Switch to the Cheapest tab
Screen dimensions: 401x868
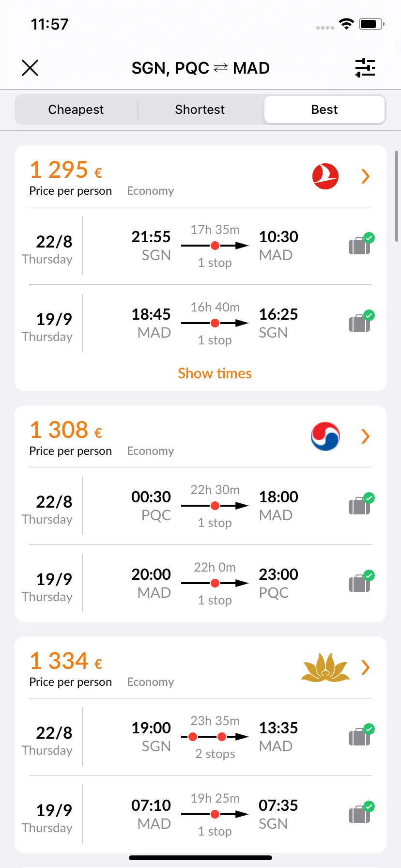tap(76, 109)
